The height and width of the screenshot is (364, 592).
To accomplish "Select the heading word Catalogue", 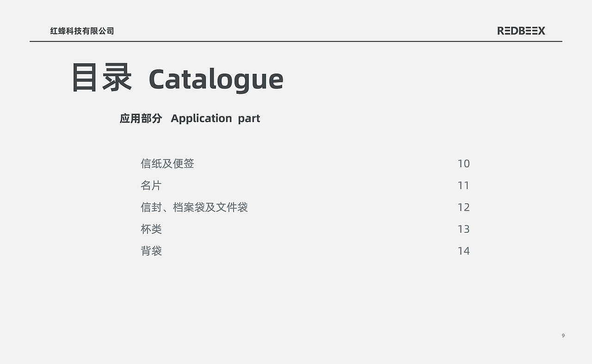I will pos(216,79).
